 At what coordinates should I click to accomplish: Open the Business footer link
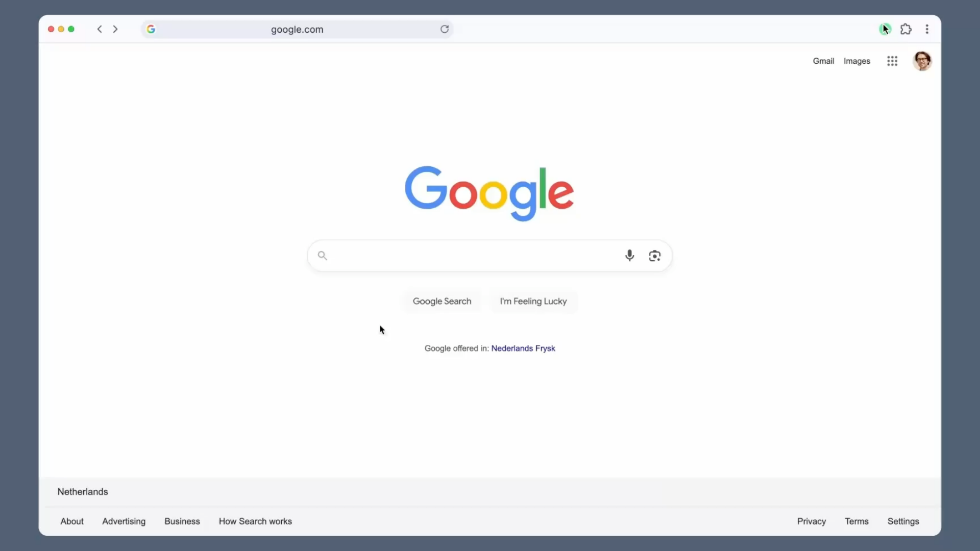(x=182, y=521)
